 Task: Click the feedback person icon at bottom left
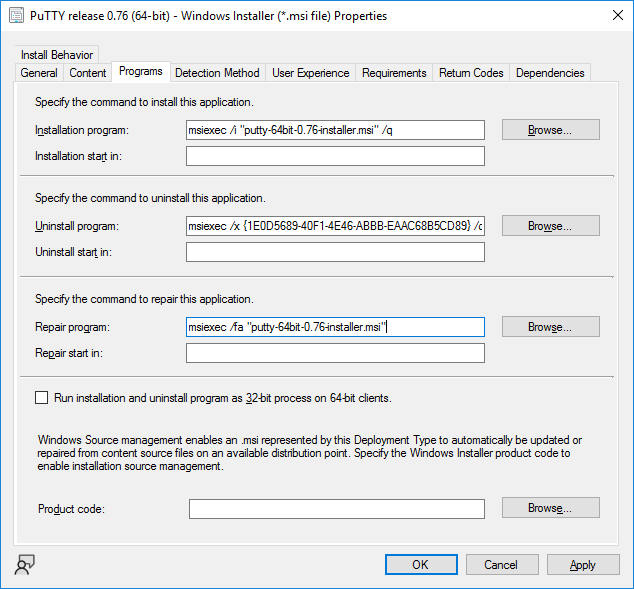(24, 564)
